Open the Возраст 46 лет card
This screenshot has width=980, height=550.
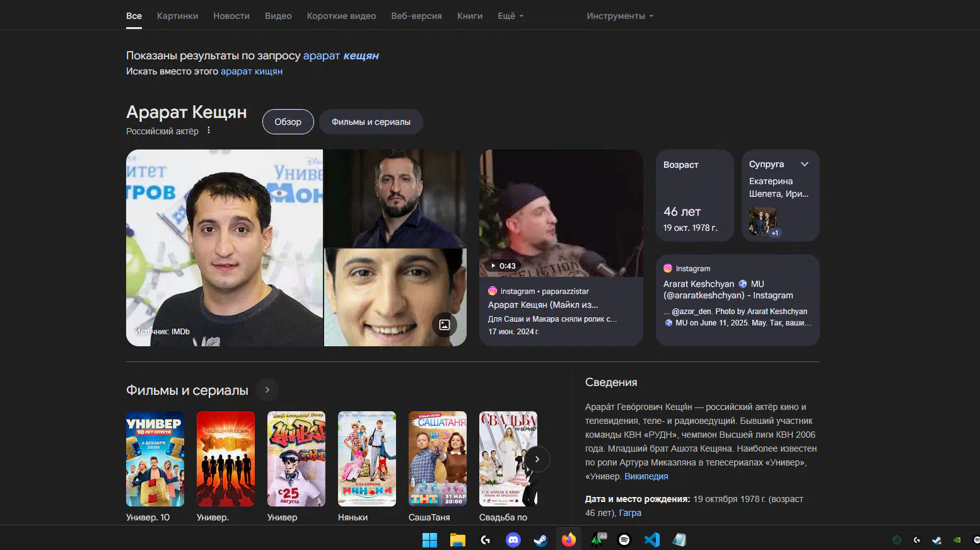[695, 196]
